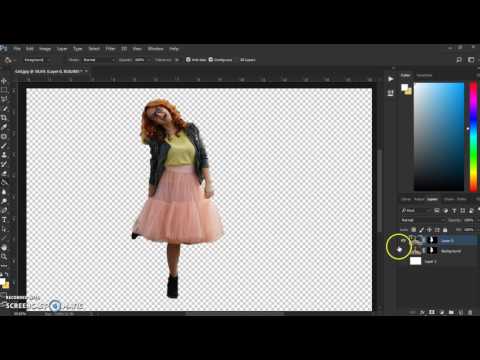The image size is (480, 360).
Task: Select the Dodge tool
Action: [4, 201]
